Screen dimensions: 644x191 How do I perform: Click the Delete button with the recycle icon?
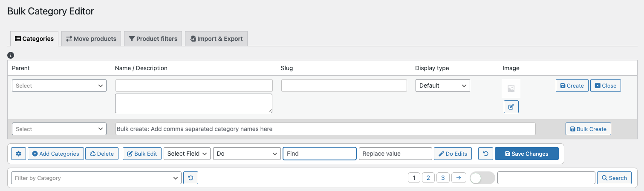pyautogui.click(x=102, y=154)
